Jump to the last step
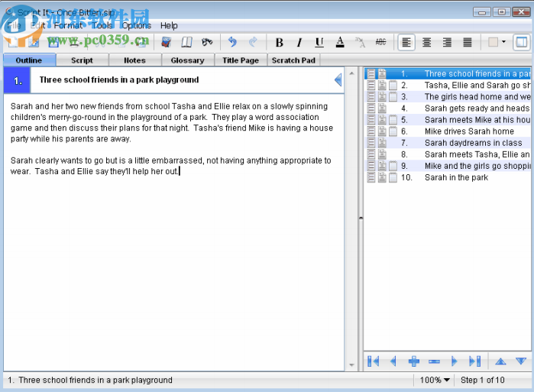Image resolution: width=534 pixels, height=392 pixels. 474,361
